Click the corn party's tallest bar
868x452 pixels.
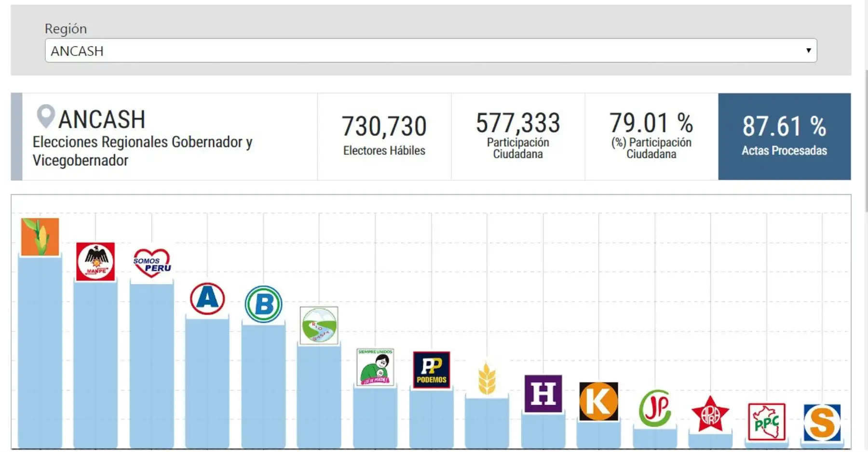40,352
